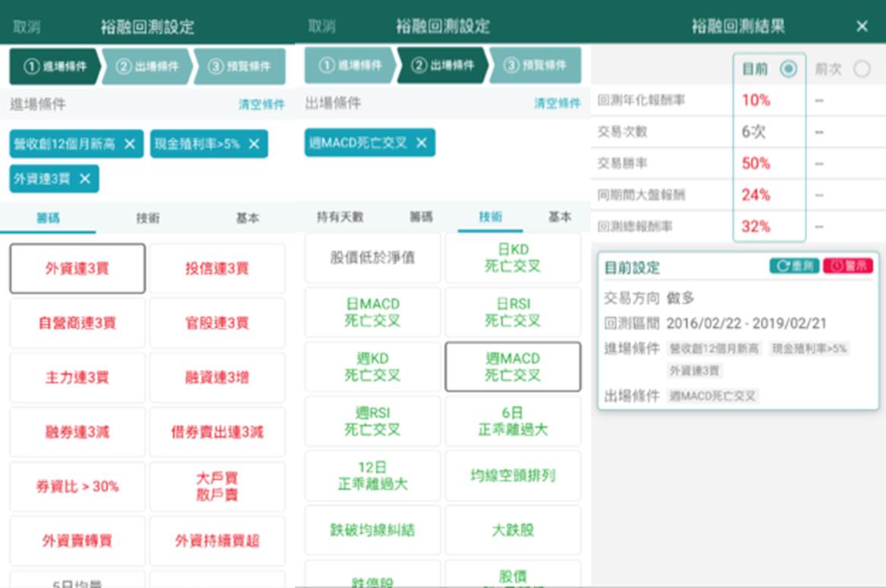Image resolution: width=886 pixels, height=588 pixels.
Task: Select the 券資比 > 30% tile
Action: [77, 486]
